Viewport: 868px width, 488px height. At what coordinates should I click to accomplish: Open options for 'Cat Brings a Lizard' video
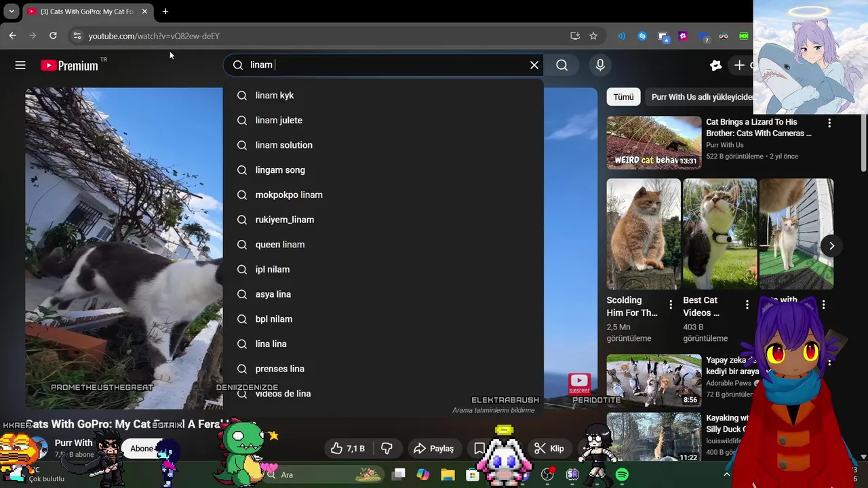click(829, 123)
